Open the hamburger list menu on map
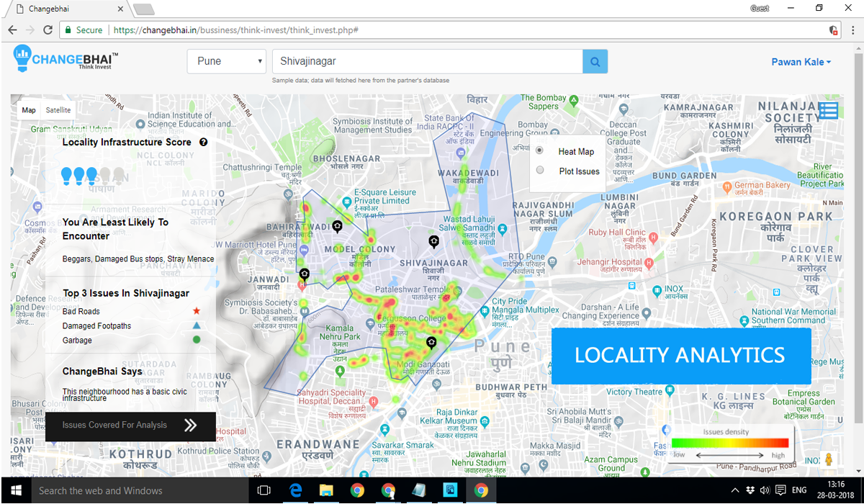Image resolution: width=864 pixels, height=504 pixels. pos(828,110)
